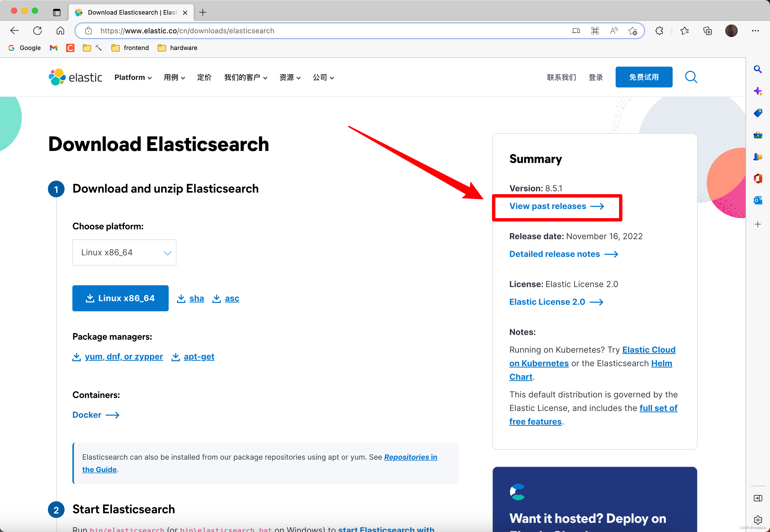The height and width of the screenshot is (532, 770).
Task: Click the Linux x86_64 download button
Action: pos(120,298)
